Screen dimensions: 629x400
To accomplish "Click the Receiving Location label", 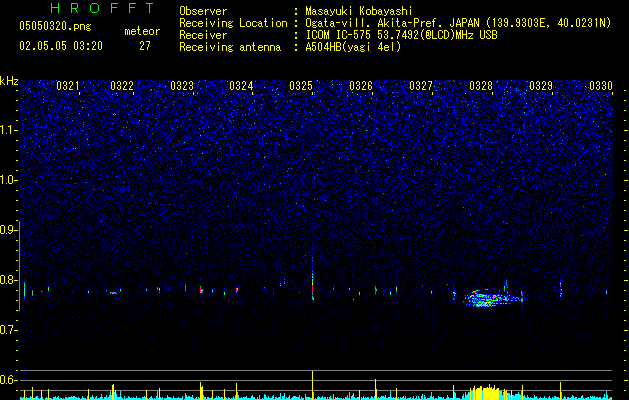I will click(x=233, y=23).
